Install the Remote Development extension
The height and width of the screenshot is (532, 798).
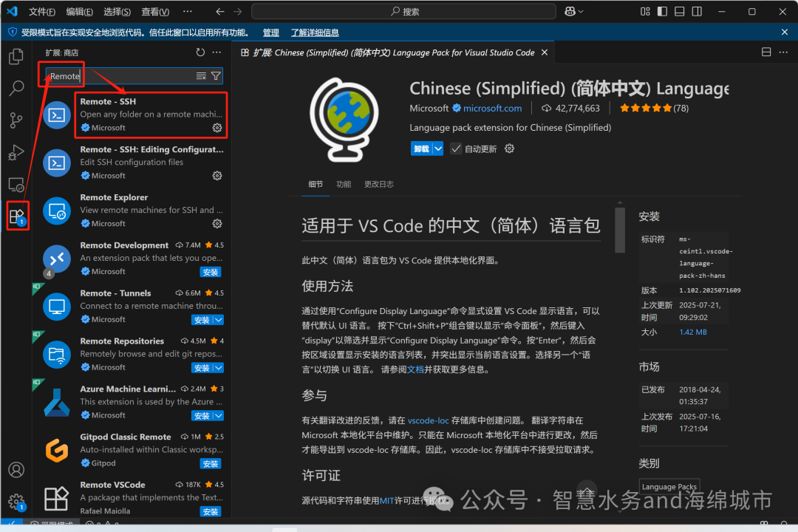210,272
